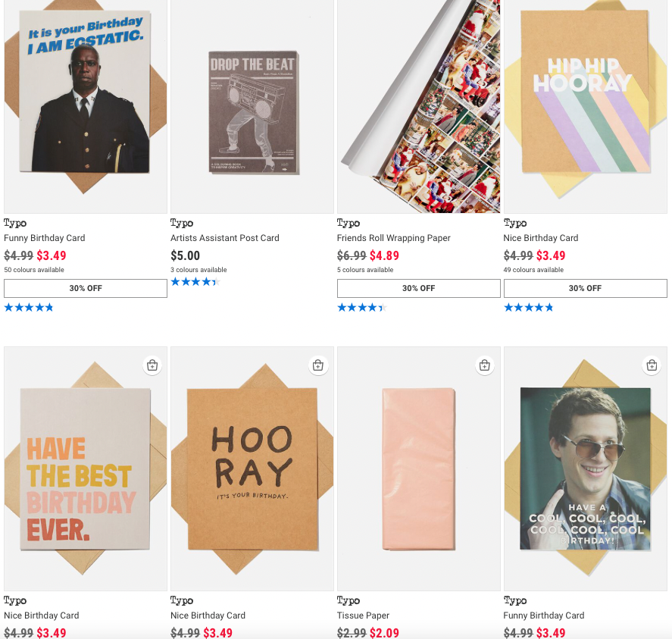Viewport: 672px width, 639px height.
Task: Open Drop The Beat post card image
Action: coord(252,106)
